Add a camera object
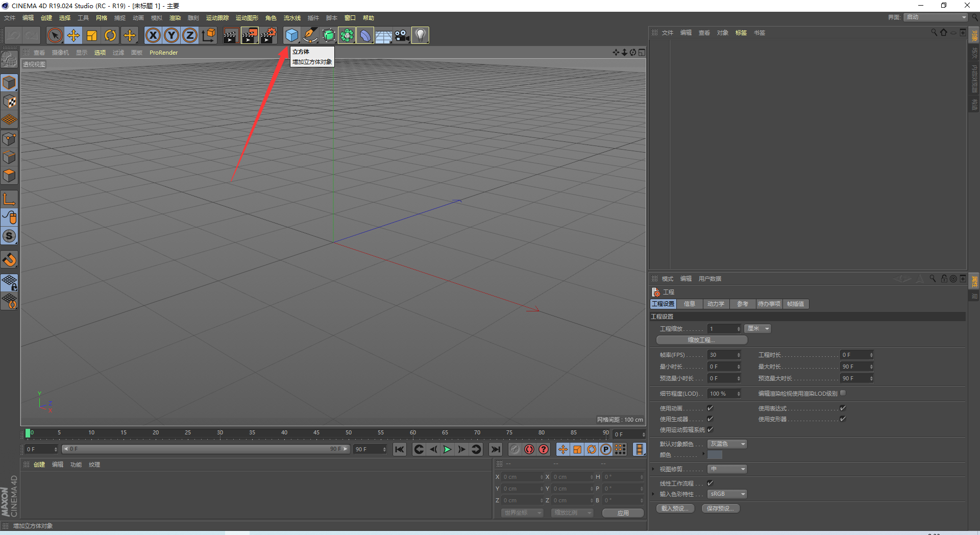The height and width of the screenshot is (535, 980). tap(402, 35)
